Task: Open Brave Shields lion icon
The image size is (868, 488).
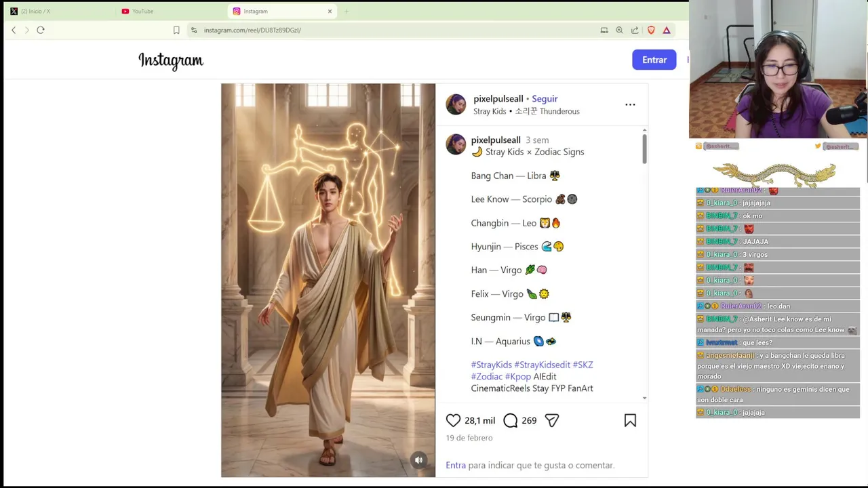Action: click(651, 30)
